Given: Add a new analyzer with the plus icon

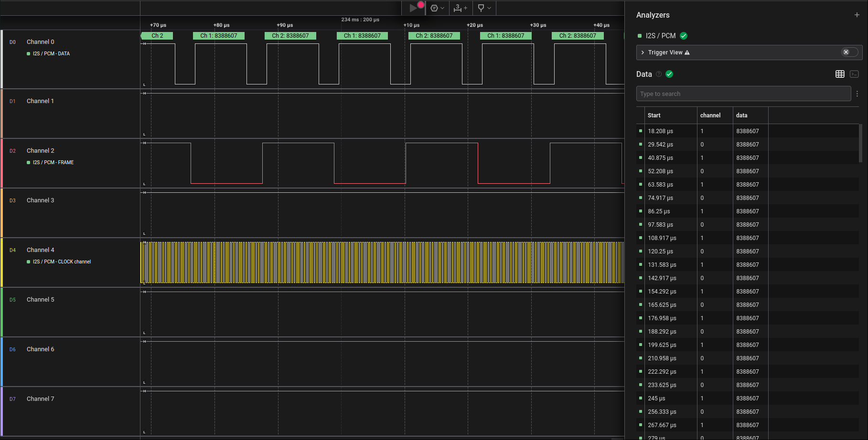Looking at the screenshot, I should pyautogui.click(x=857, y=15).
